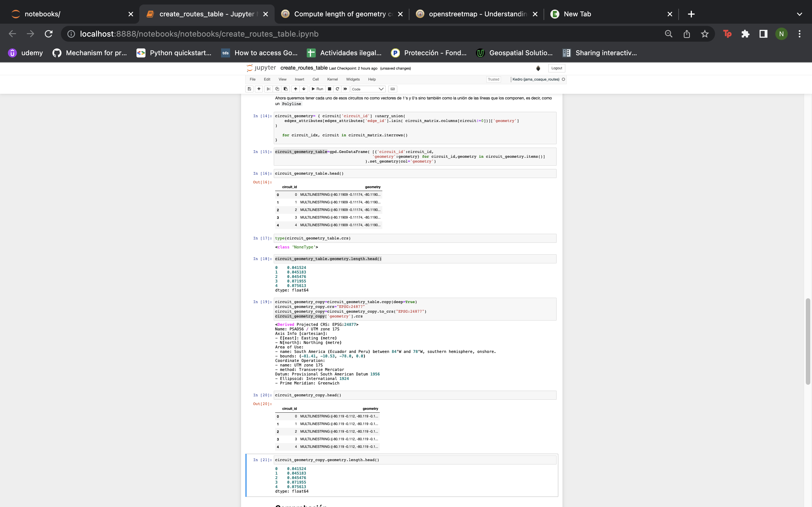Image resolution: width=812 pixels, height=507 pixels.
Task: Click the Copy selected cells icon
Action: [277, 89]
